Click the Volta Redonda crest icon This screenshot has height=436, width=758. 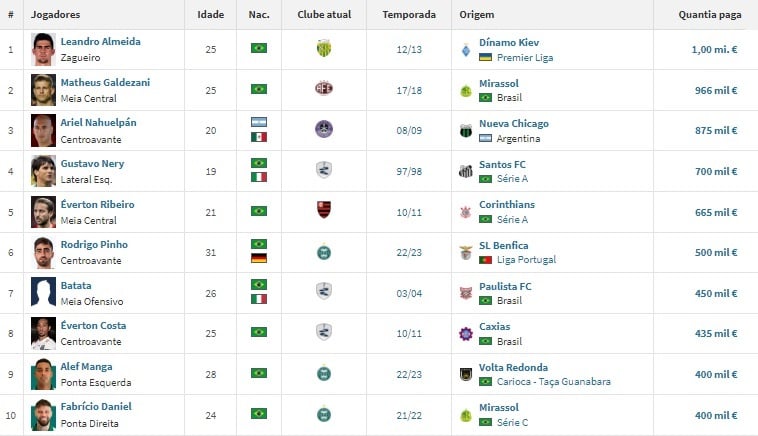(466, 374)
